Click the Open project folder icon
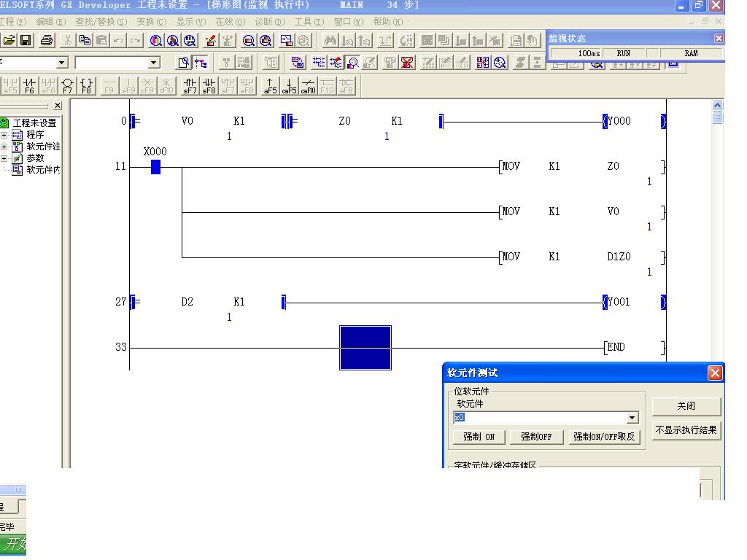Viewport: 747px width, 560px height. [9, 41]
